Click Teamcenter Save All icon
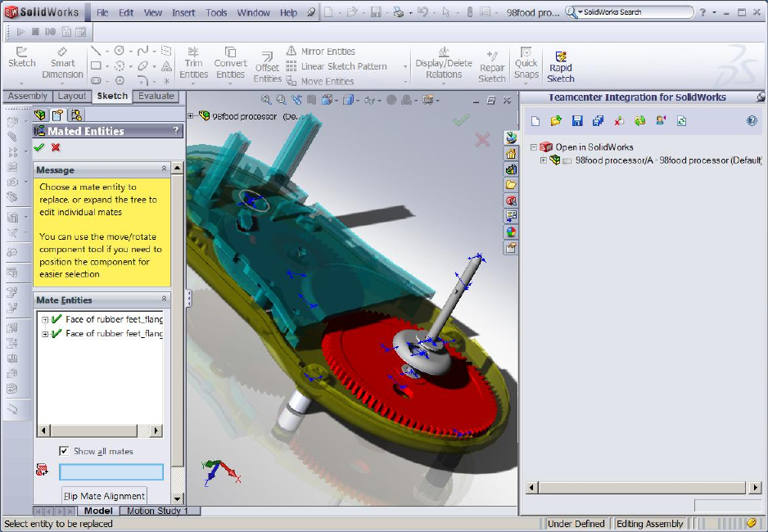The width and height of the screenshot is (768, 532). point(598,121)
